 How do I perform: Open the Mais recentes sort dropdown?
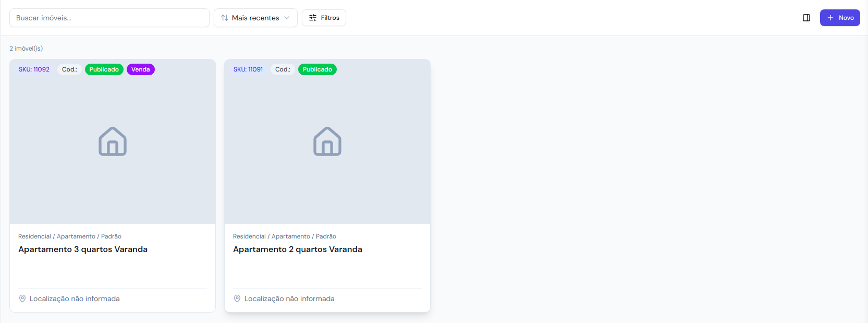tap(255, 18)
